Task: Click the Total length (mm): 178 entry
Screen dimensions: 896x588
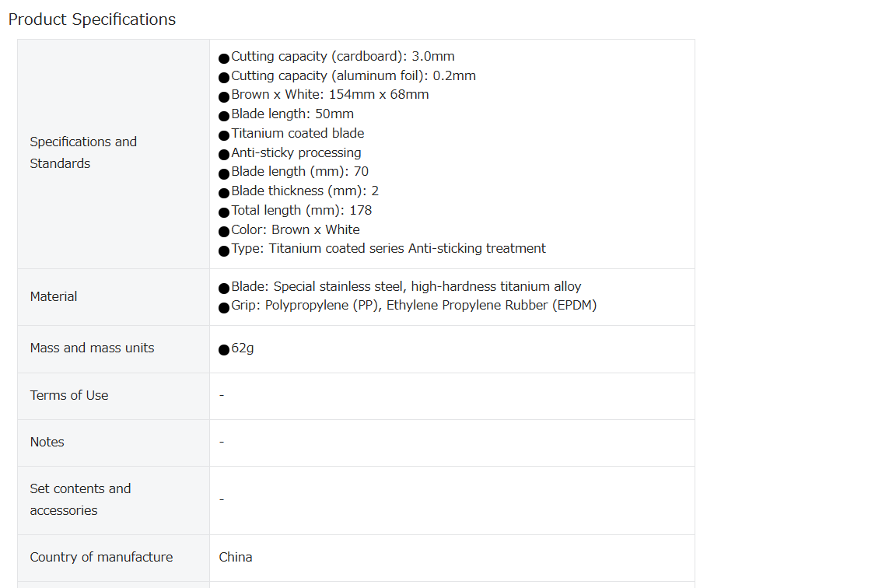Action: point(296,211)
